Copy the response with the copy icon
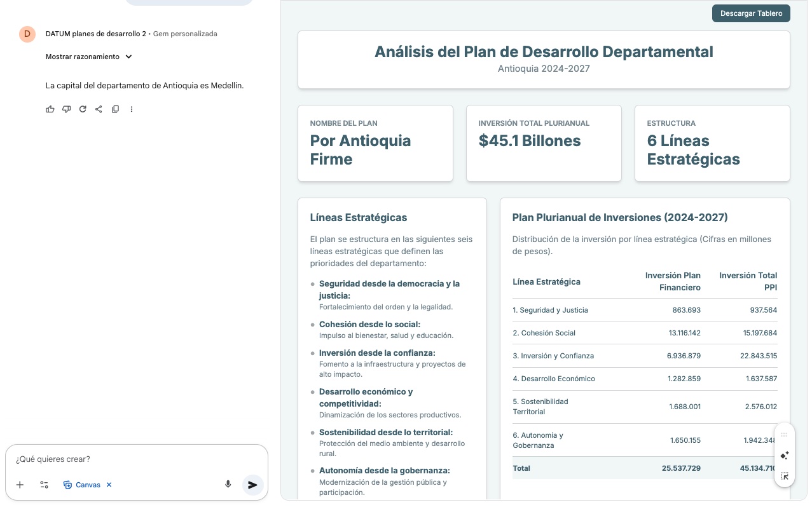Image resolution: width=812 pixels, height=507 pixels. pos(115,109)
